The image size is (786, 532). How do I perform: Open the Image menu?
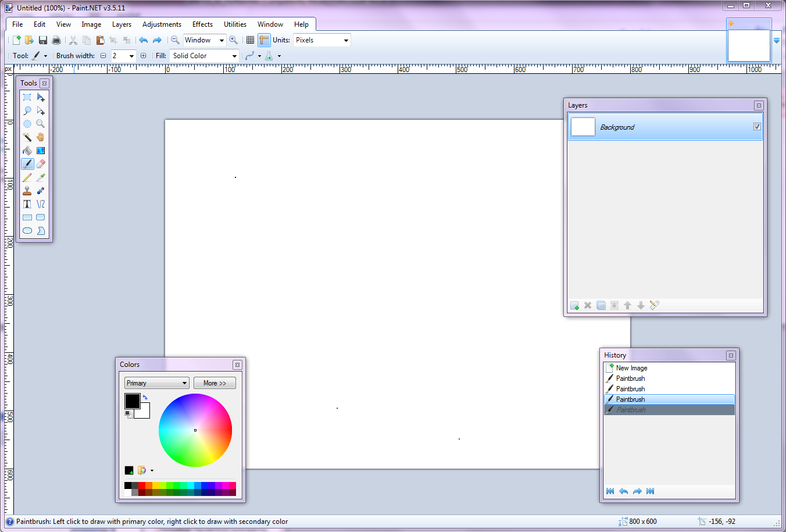click(x=91, y=24)
